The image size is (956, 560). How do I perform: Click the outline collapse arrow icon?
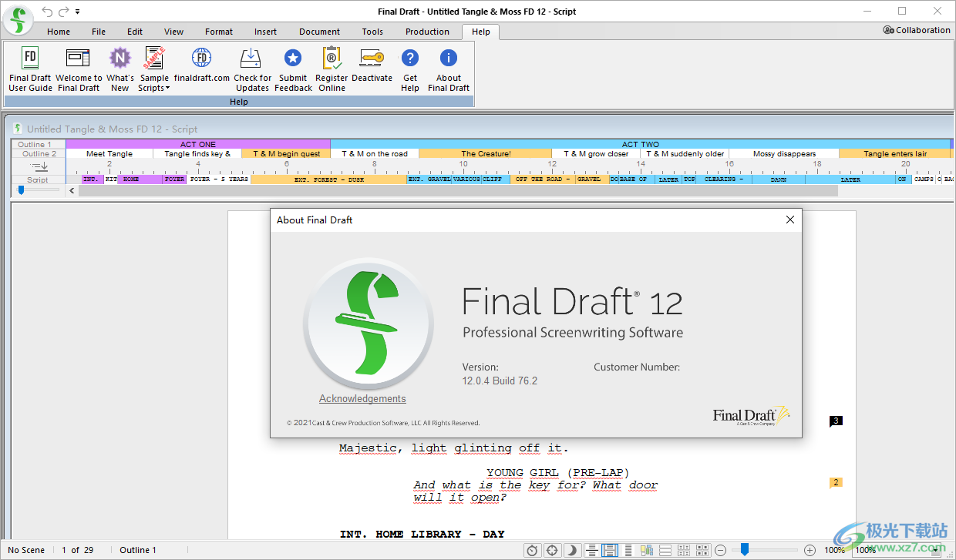point(39,166)
